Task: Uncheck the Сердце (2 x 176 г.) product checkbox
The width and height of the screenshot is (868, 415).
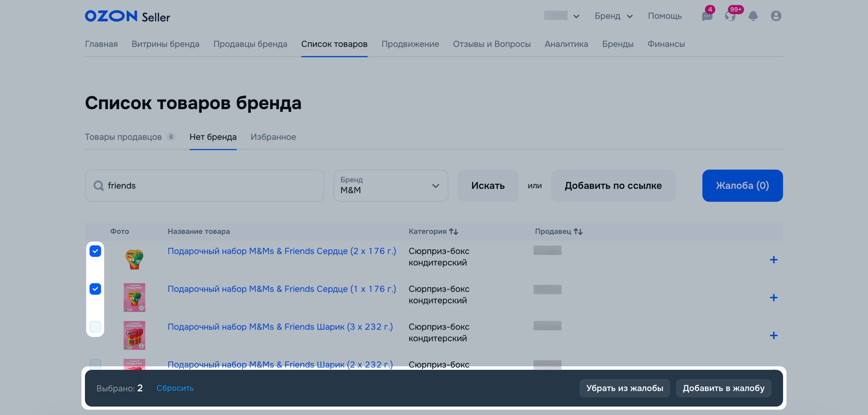Action: pos(95,251)
